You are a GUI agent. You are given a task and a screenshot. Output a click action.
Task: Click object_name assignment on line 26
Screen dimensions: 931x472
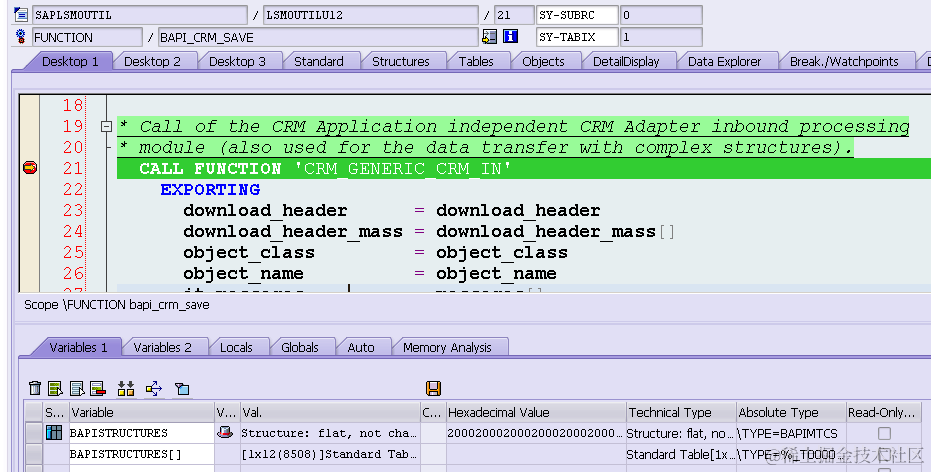click(370, 273)
